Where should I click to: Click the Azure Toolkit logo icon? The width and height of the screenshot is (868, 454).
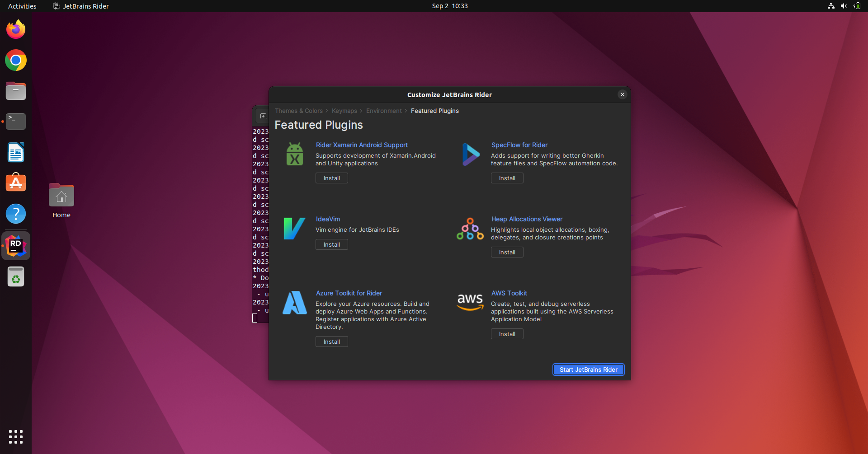tap(295, 303)
